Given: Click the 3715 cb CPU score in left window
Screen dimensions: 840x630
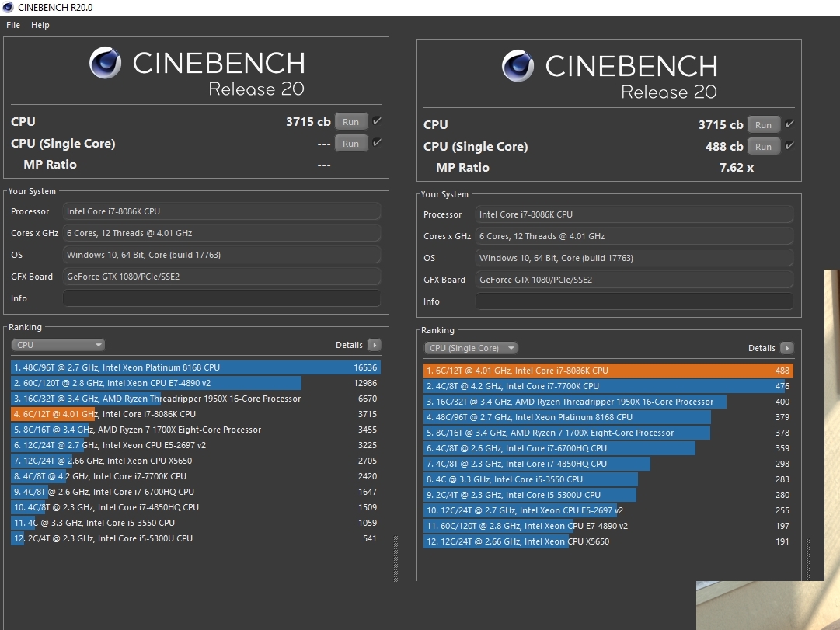Looking at the screenshot, I should pos(308,122).
